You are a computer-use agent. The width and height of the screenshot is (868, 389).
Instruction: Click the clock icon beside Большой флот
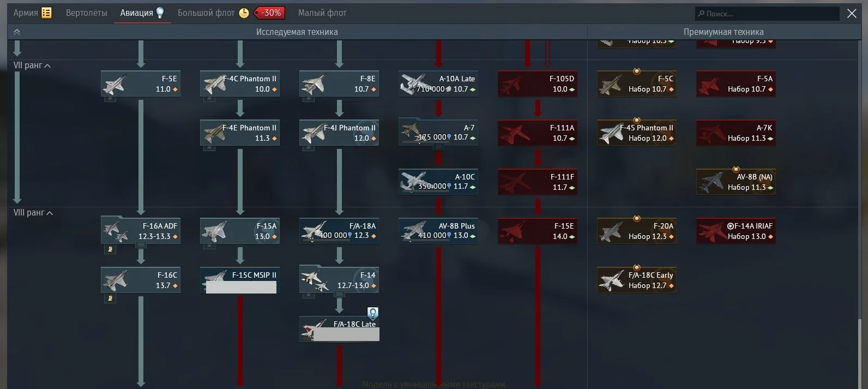coord(244,13)
